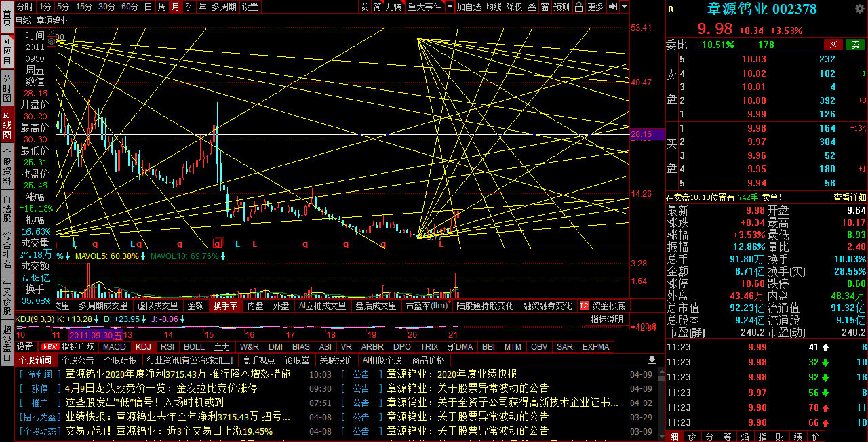Switch to 5分 period
The height and width of the screenshot is (442, 868).
point(63,7)
